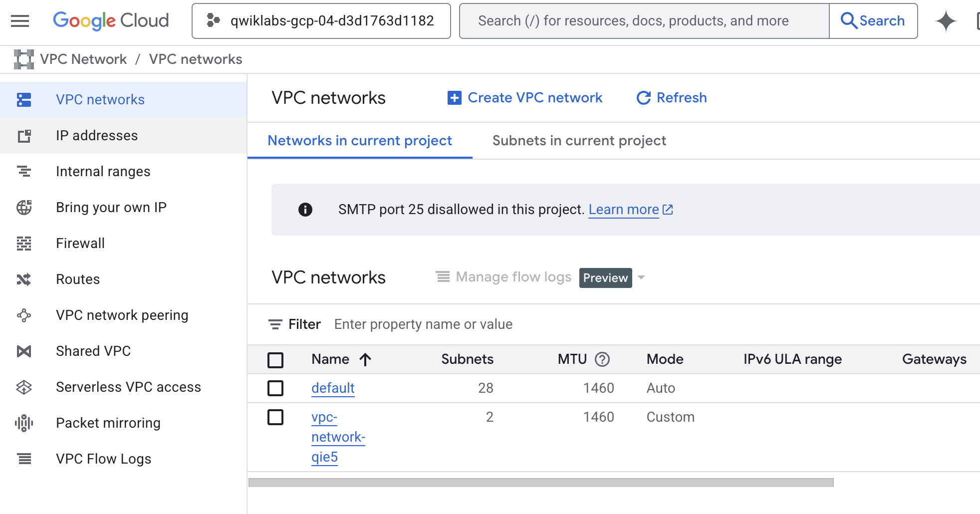Click the Gemini sparkle icon

945,21
